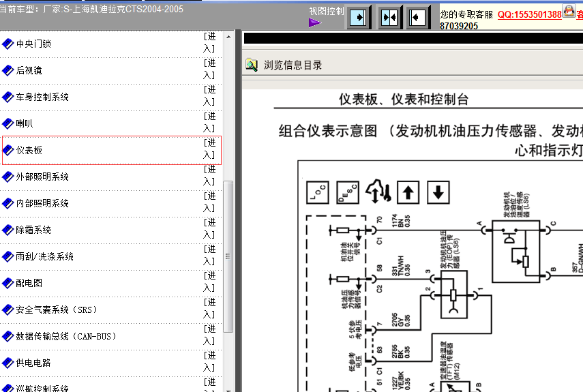Screen dimensions: 583x392
Task: Open 内部照明系统 via its [进入] link
Action: (x=209, y=202)
